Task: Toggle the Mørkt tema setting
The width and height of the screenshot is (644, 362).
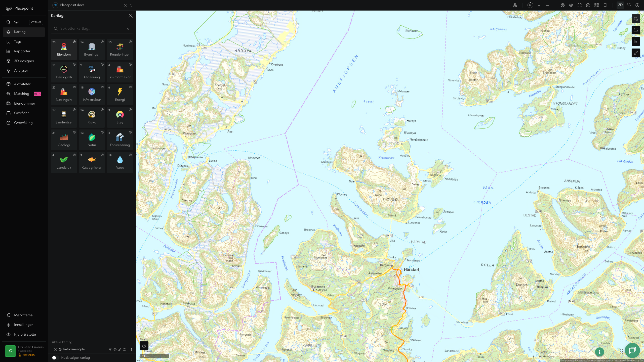Action: [x=24, y=315]
